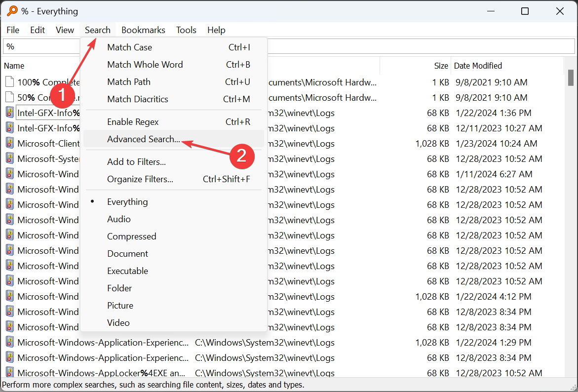
Task: Select the Everything filter radio item
Action: pyautogui.click(x=127, y=202)
